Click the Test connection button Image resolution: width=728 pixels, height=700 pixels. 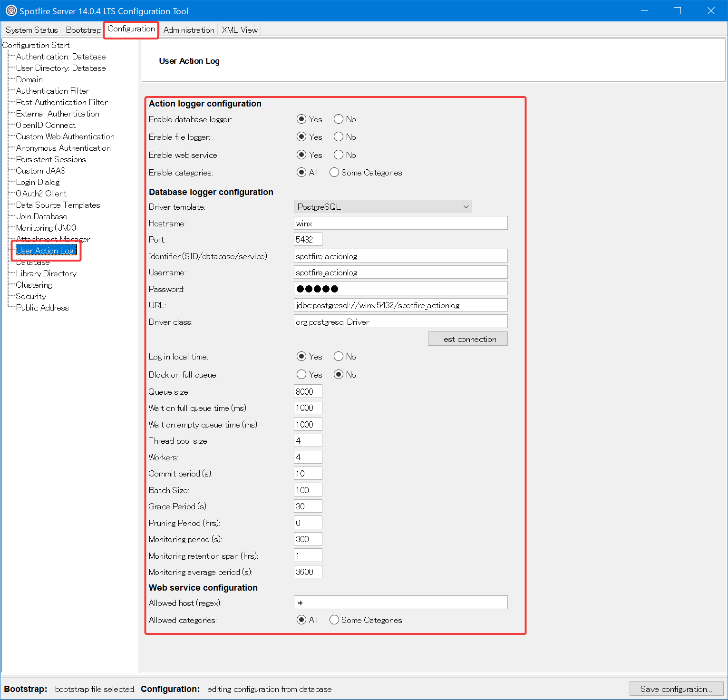click(x=468, y=339)
